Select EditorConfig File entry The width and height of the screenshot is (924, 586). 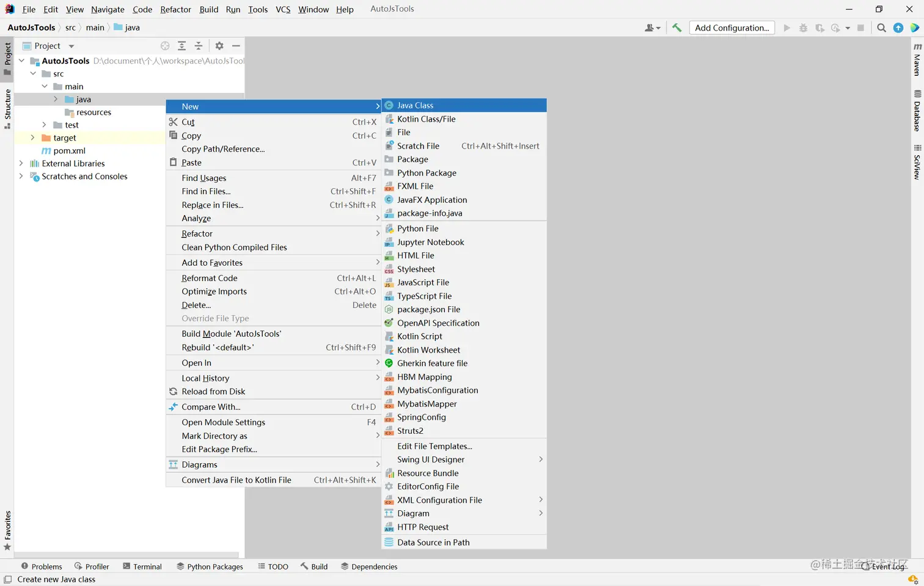(464, 486)
